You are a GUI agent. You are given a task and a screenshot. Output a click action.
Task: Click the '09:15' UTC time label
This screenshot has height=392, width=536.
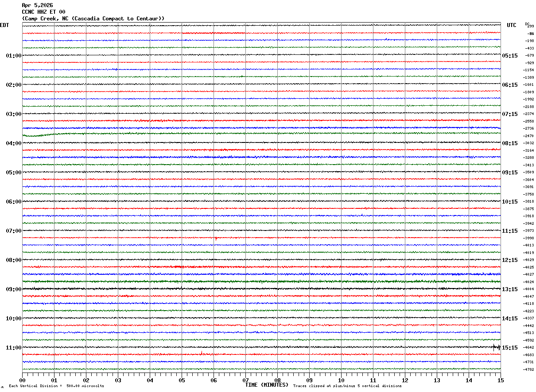(x=510, y=173)
